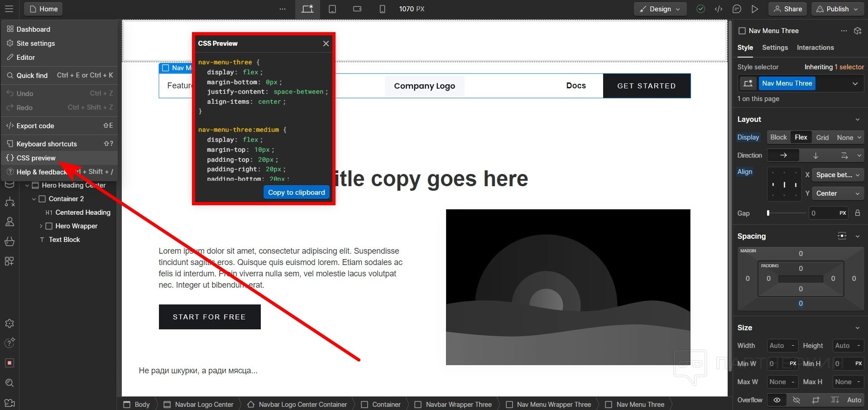
Task: Toggle overflow visible eye icon
Action: pos(777,400)
